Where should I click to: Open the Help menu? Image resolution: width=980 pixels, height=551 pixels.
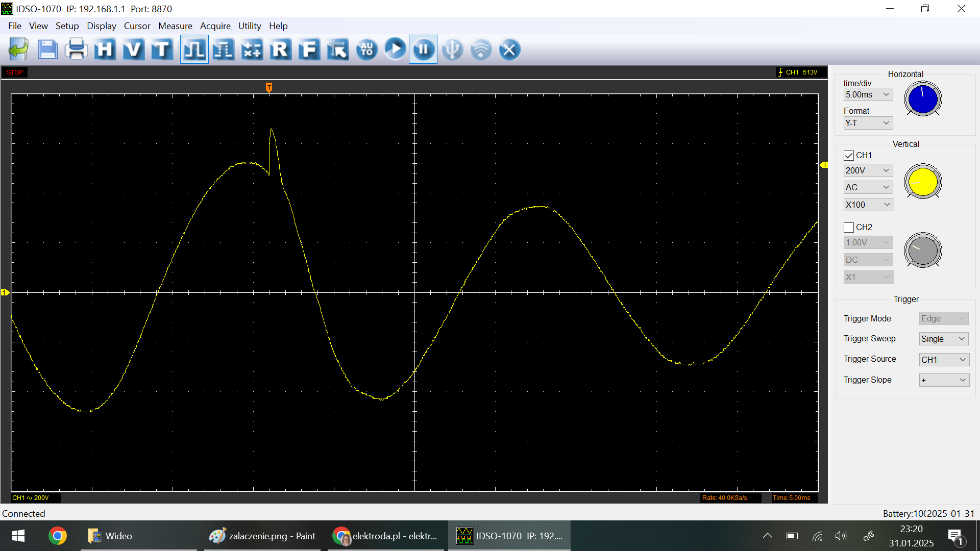pyautogui.click(x=278, y=26)
